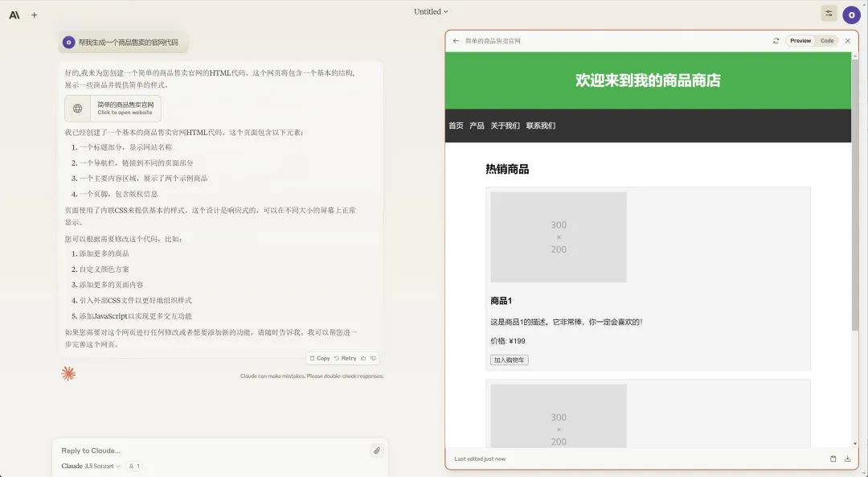
Task: Start a new chat with the plus icon
Action: [35, 15]
